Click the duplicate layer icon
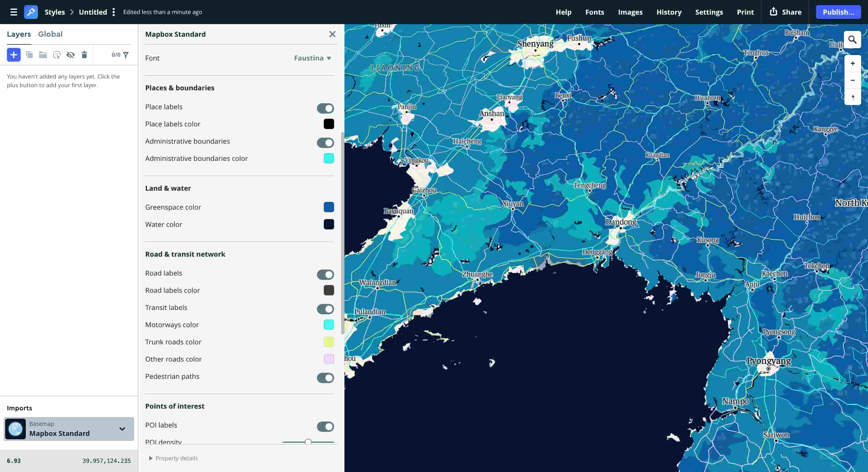868x472 pixels. [x=30, y=54]
